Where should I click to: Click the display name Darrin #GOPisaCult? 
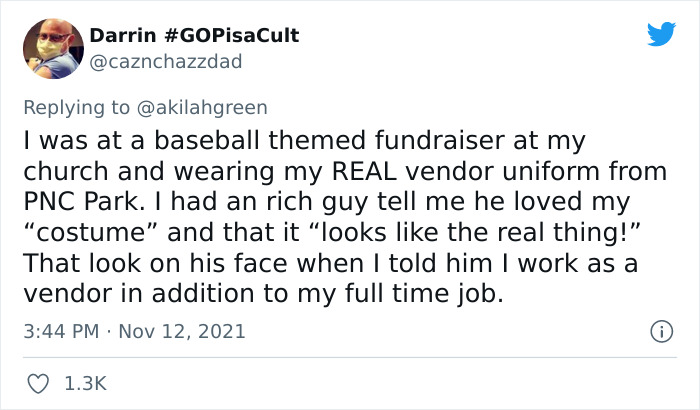[194, 36]
